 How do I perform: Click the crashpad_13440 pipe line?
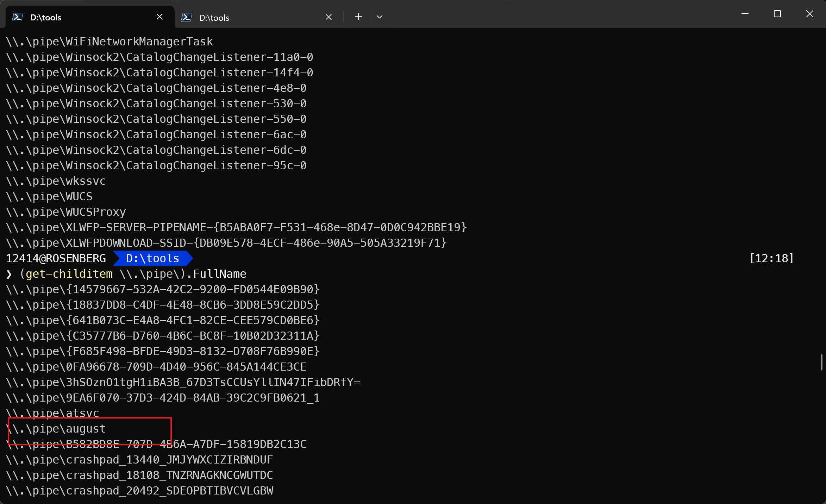click(x=139, y=460)
